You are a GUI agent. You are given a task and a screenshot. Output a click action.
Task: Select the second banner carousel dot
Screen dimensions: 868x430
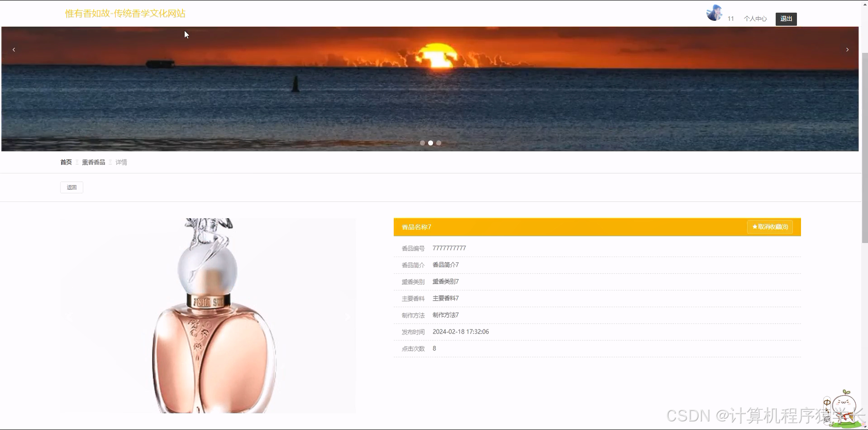pos(430,143)
